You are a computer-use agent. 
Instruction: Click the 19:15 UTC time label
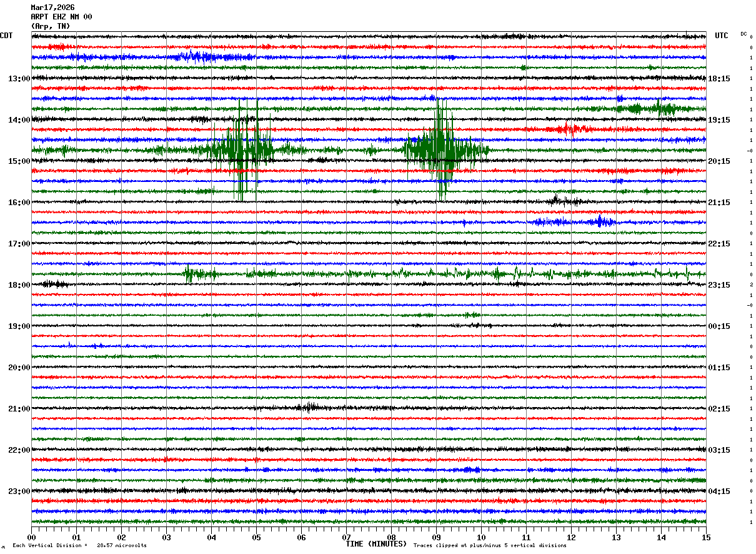(720, 120)
